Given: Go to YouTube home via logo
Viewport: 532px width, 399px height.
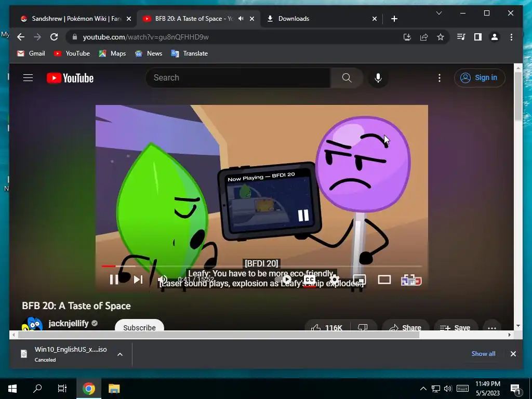Looking at the screenshot, I should 70,78.
